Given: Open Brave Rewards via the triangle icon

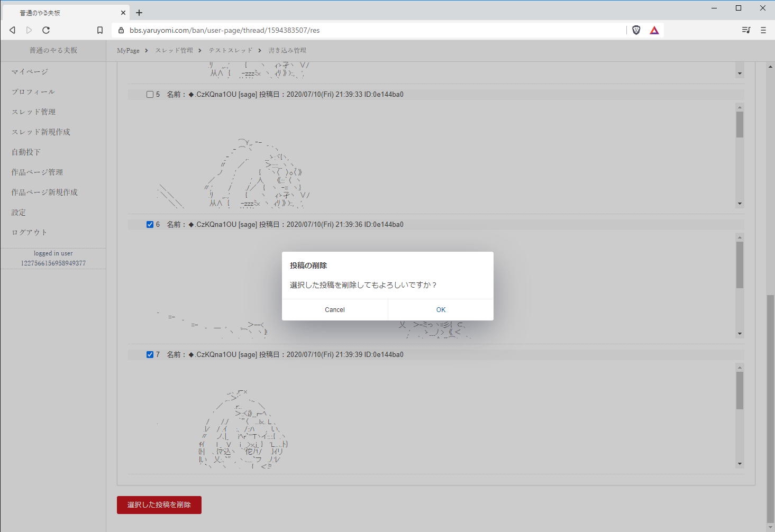Looking at the screenshot, I should point(654,30).
